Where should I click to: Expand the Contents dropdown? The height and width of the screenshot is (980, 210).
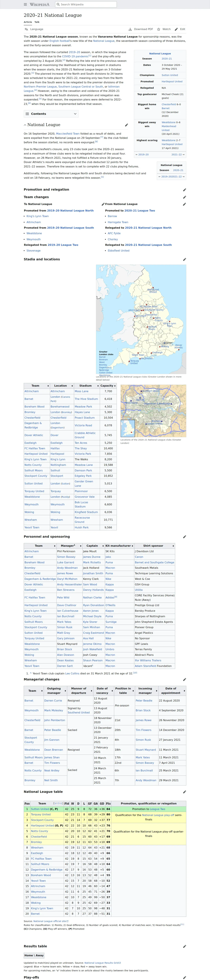coord(51,114)
